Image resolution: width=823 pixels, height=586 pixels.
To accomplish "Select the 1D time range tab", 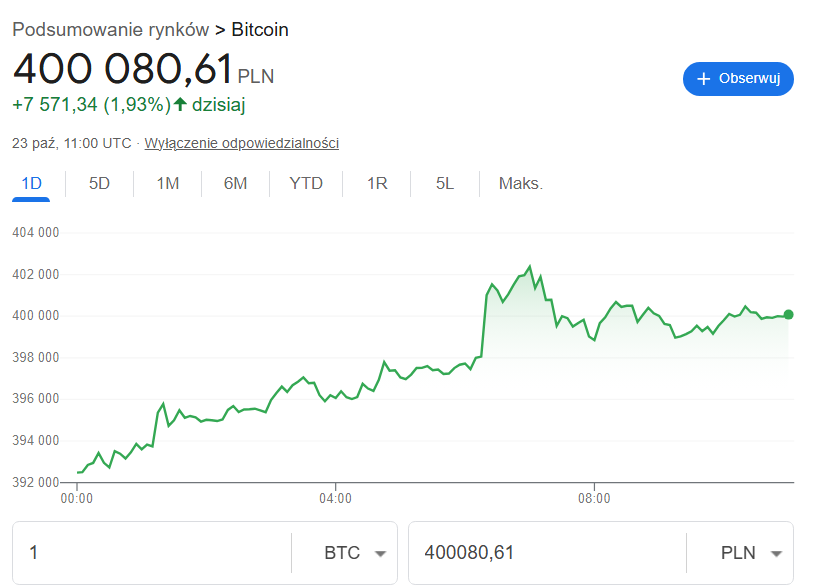I will pos(31,184).
